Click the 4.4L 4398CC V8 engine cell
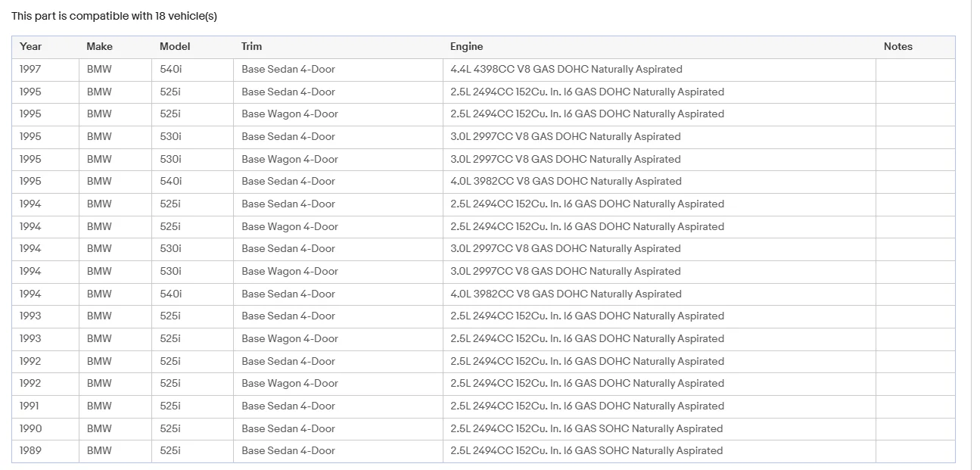 566,70
